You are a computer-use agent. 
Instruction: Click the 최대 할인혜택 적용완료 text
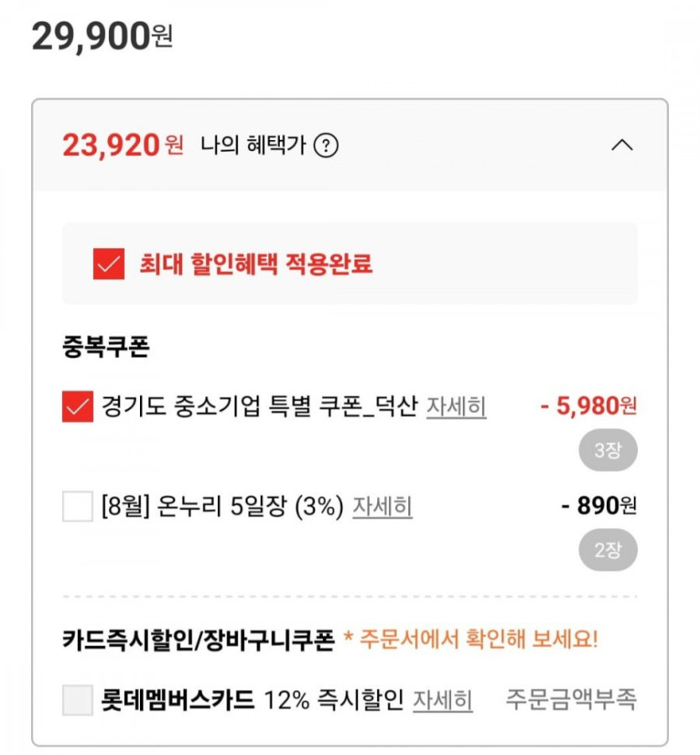[x=256, y=264]
